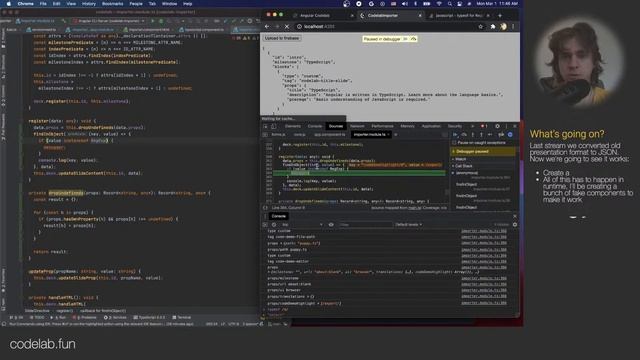Toggle DevTools device toolbar icon

[274, 127]
